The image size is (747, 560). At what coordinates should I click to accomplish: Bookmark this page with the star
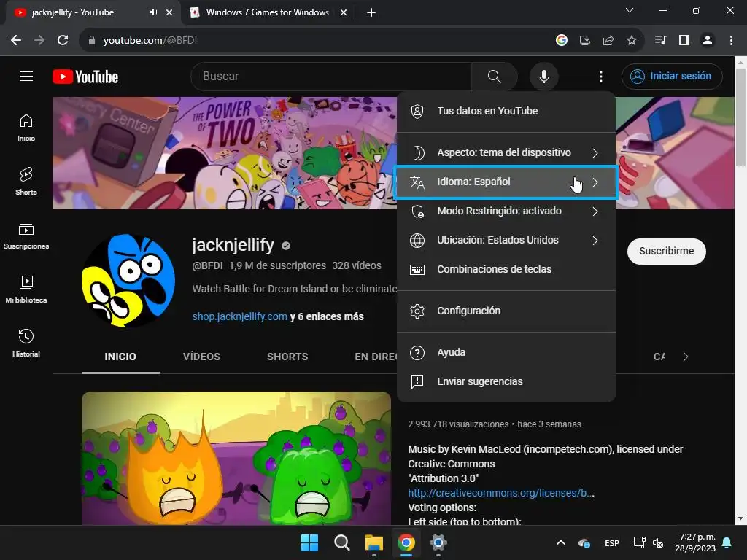pos(631,41)
